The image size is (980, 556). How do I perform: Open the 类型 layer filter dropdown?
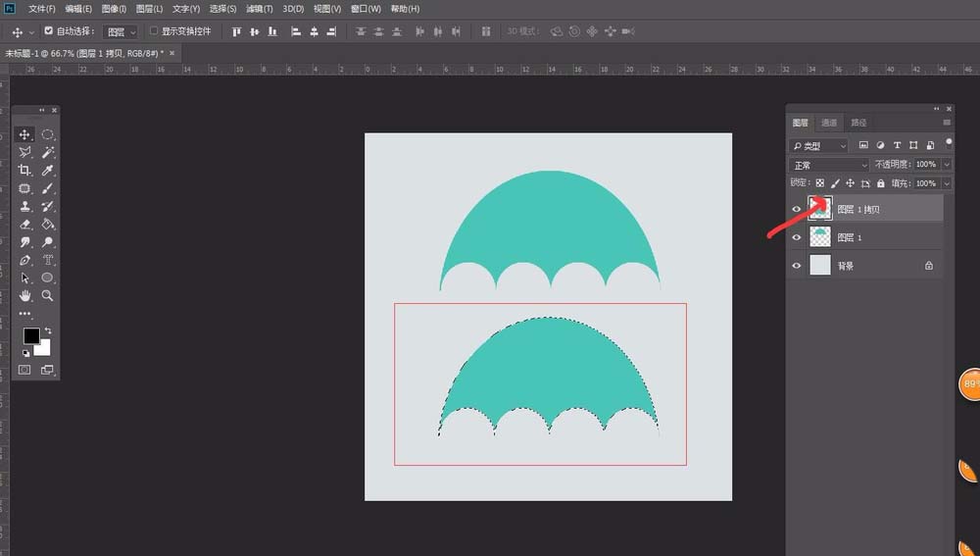click(x=820, y=145)
